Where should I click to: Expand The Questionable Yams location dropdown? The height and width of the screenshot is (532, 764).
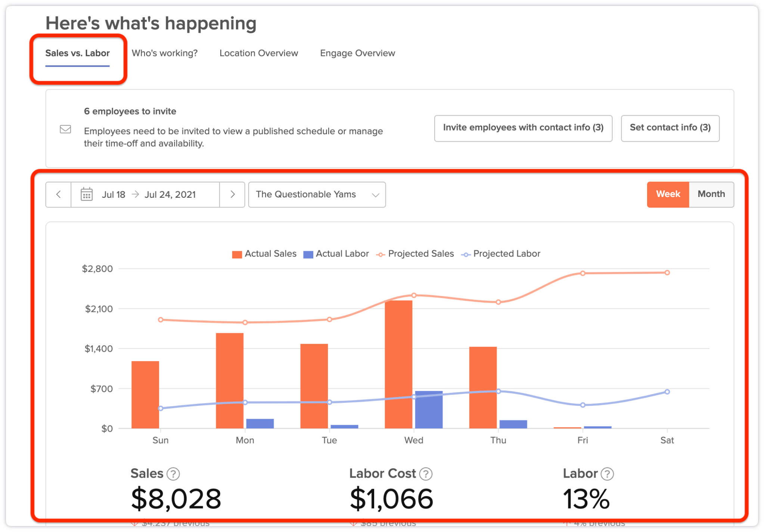tap(317, 194)
